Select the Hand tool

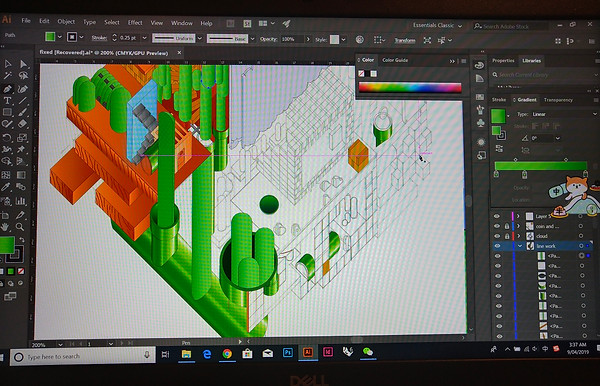coord(5,227)
